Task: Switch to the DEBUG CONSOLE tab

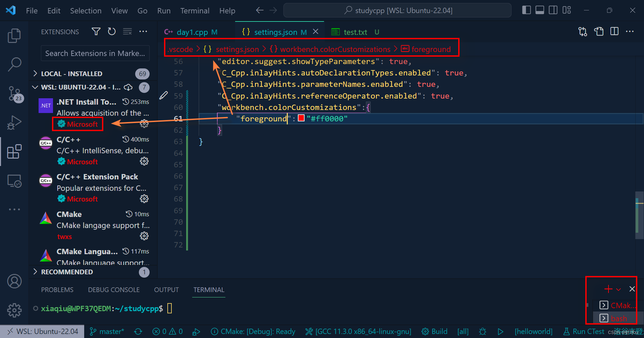Action: tap(114, 290)
